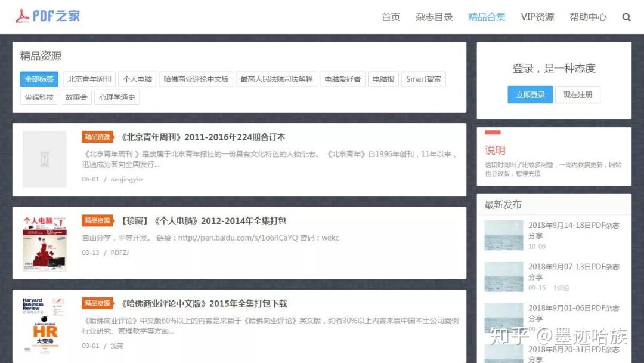Open the 哈佛商业评论中文版 2015年全集 article title
Image resolution: width=644 pixels, height=363 pixels.
point(203,303)
